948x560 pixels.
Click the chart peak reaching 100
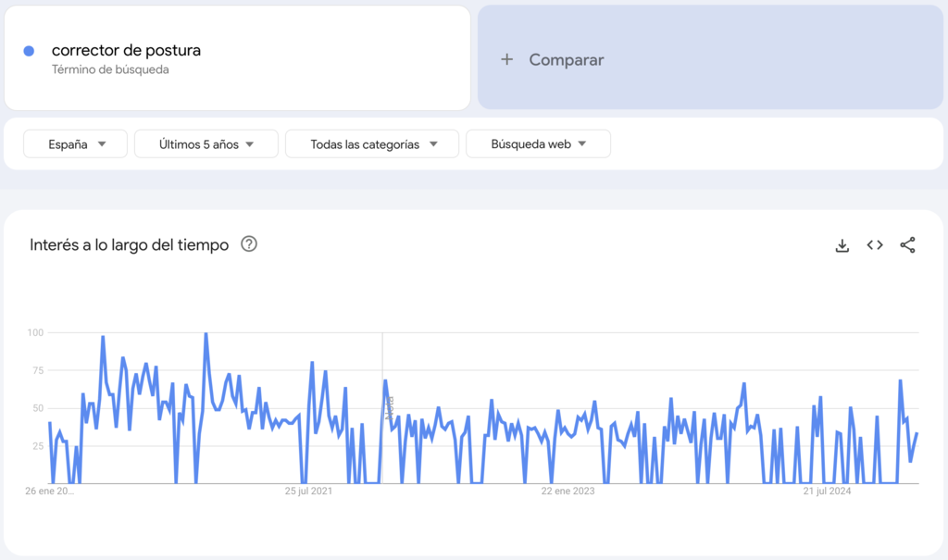(x=205, y=331)
